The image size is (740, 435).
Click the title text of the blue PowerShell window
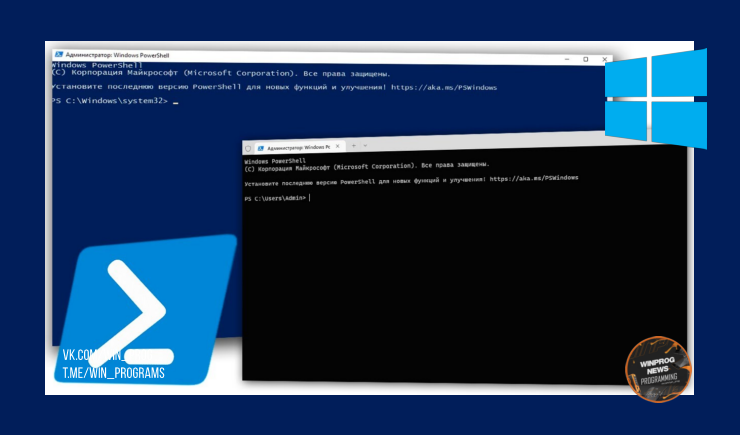[117, 55]
